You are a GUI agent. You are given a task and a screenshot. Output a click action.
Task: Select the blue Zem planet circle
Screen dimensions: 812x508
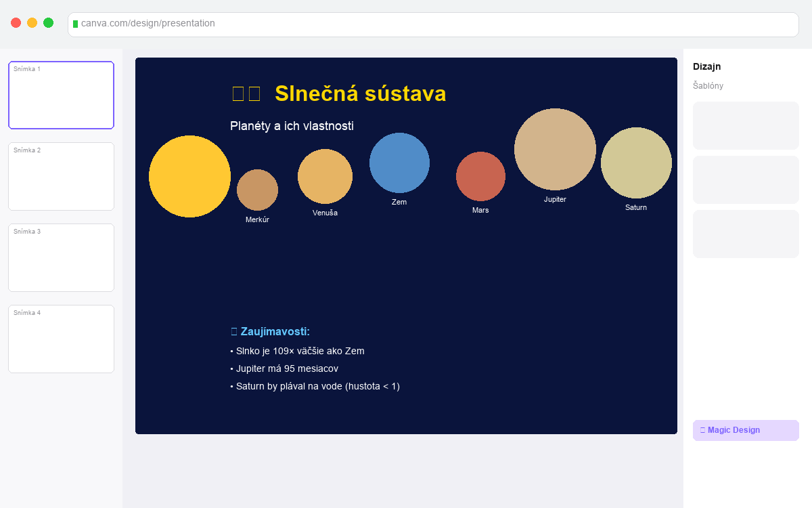399,163
